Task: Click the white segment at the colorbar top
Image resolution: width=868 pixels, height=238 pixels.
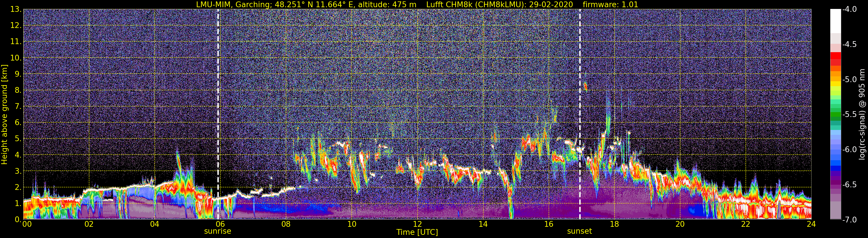Action: click(835, 21)
